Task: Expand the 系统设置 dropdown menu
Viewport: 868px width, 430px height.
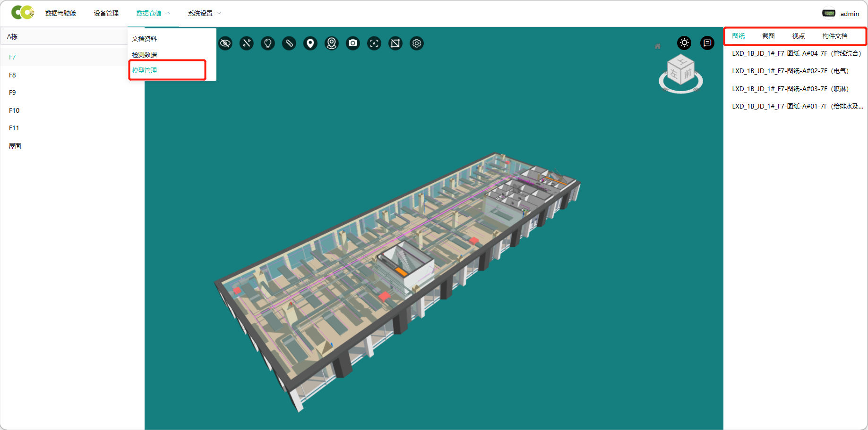Action: 204,13
